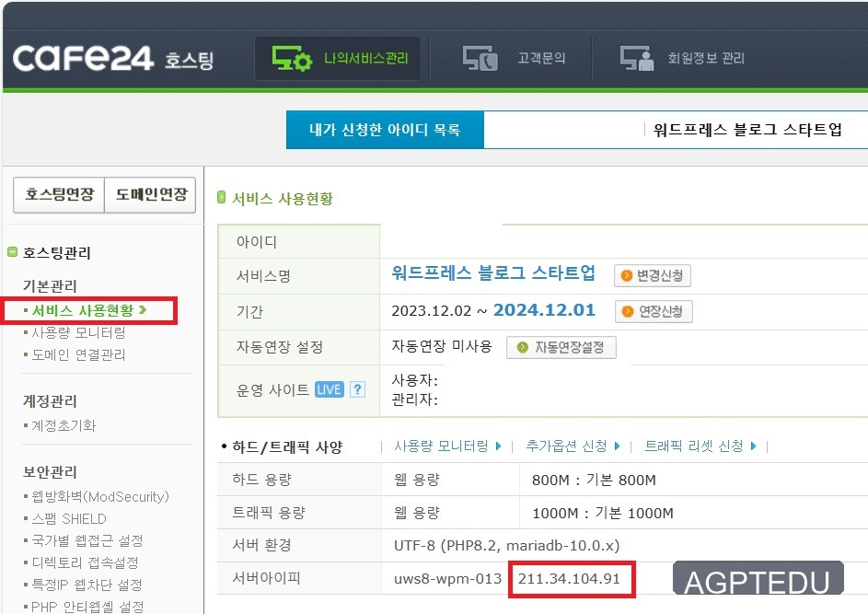Click the 서비스 사용현황 section heading
Screen dimensions: 868x614
click(x=283, y=199)
